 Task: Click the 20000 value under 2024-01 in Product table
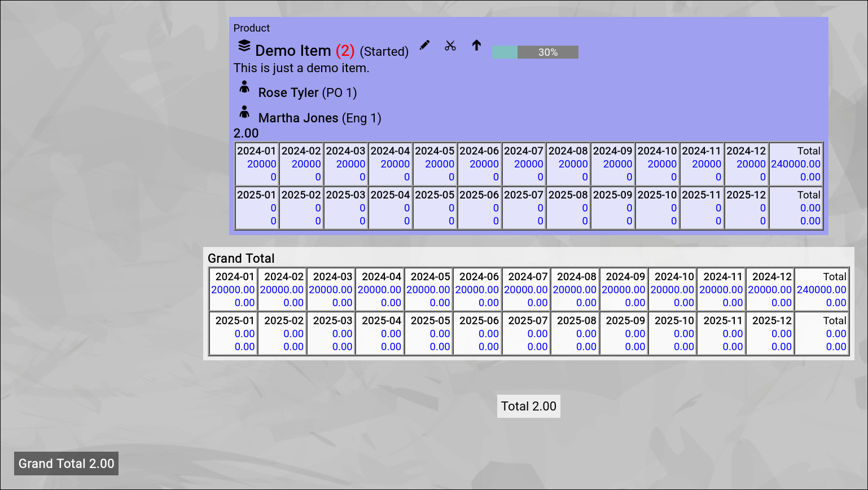click(261, 164)
